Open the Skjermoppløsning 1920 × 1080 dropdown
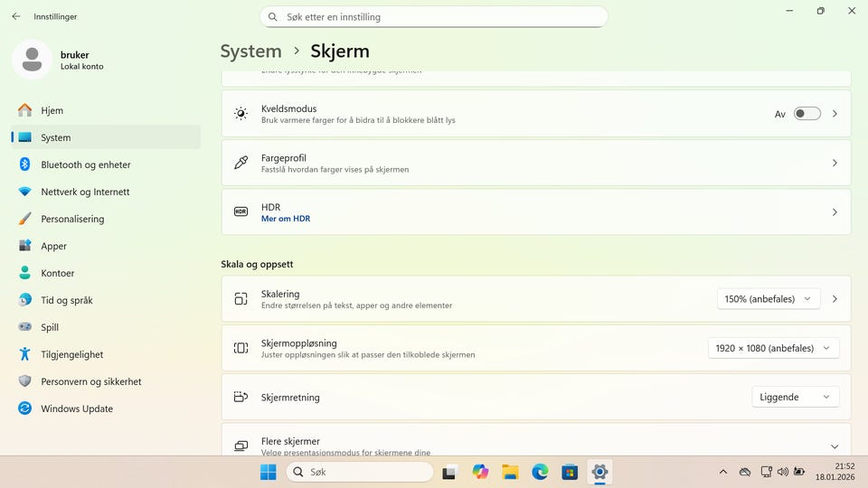Screen dimensions: 868x488 [x=773, y=348]
